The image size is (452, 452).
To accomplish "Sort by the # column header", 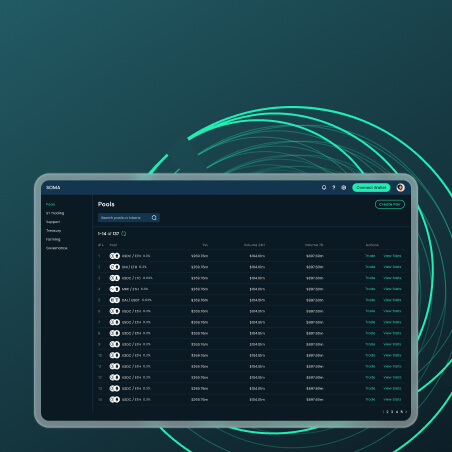I will (100, 245).
